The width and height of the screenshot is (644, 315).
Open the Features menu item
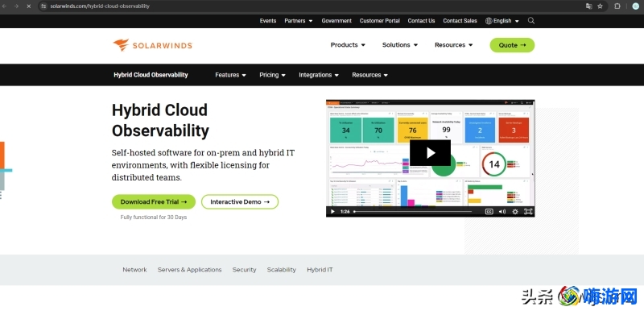tap(230, 75)
